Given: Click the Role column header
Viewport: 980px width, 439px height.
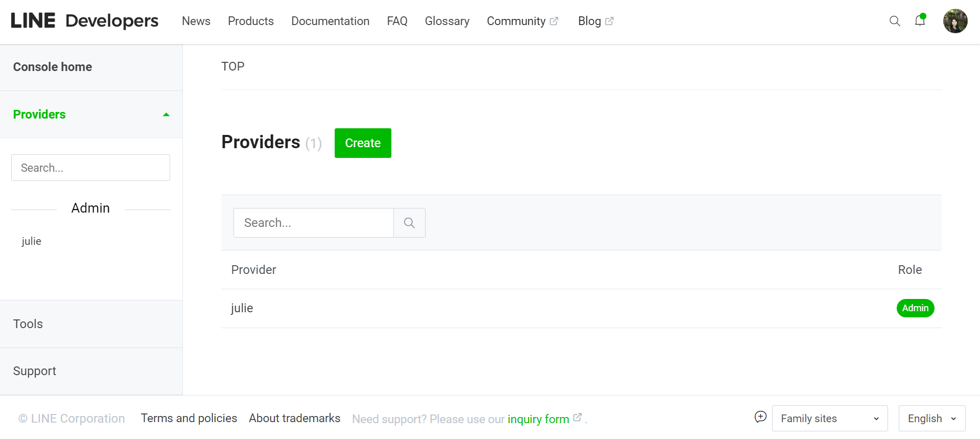Looking at the screenshot, I should 910,270.
